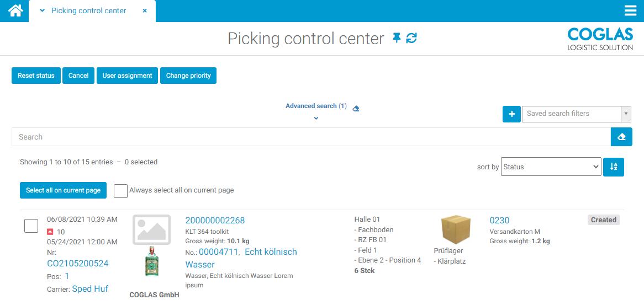Click the pin icon beside page title
The width and height of the screenshot is (644, 305).
click(x=397, y=38)
